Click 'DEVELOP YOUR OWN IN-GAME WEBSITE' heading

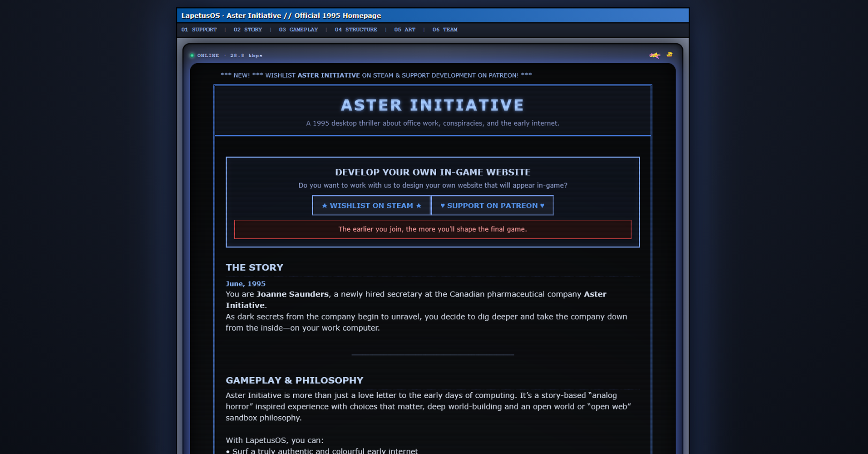[433, 172]
